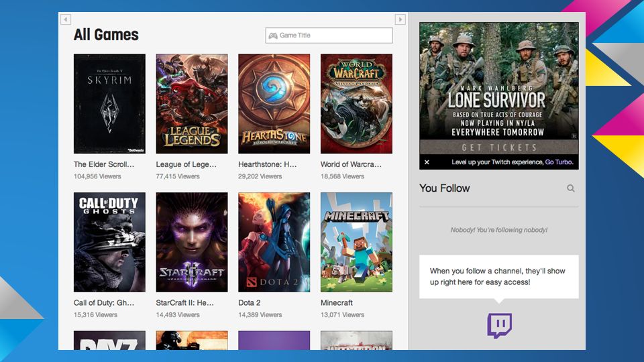Click '14,493 Viewers' text
Image resolution: width=644 pixels, height=362 pixels.
point(178,315)
